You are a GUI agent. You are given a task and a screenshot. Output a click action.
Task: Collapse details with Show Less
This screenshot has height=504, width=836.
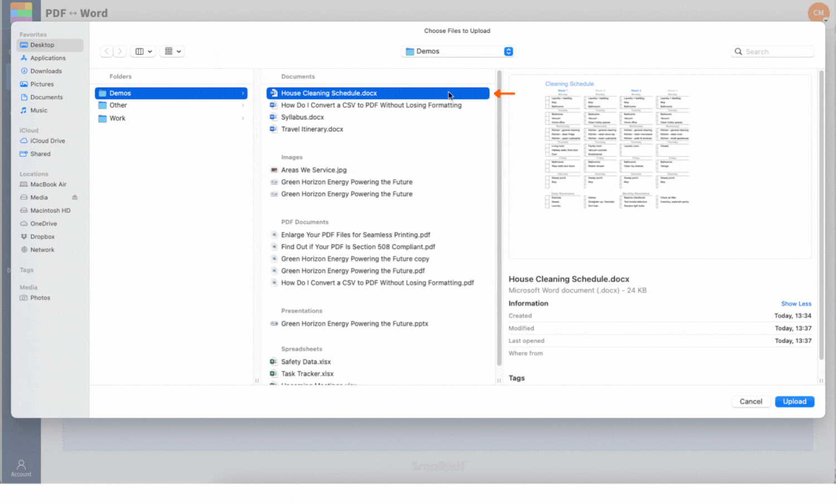click(796, 304)
